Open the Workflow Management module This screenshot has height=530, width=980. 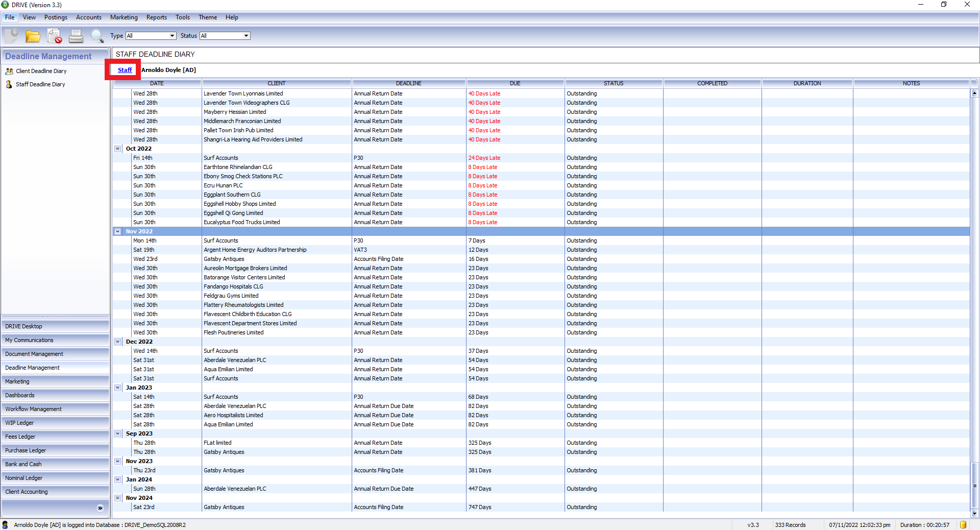click(x=55, y=409)
